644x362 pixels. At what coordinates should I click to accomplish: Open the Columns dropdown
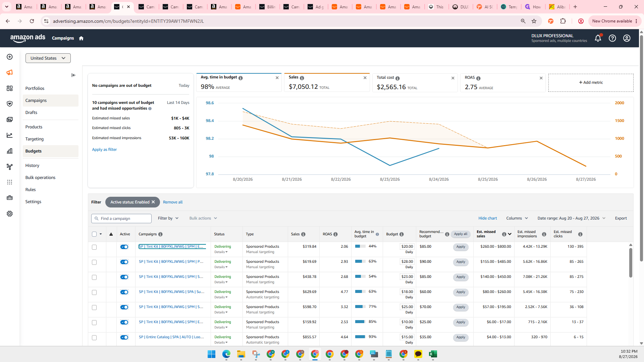pos(517,218)
